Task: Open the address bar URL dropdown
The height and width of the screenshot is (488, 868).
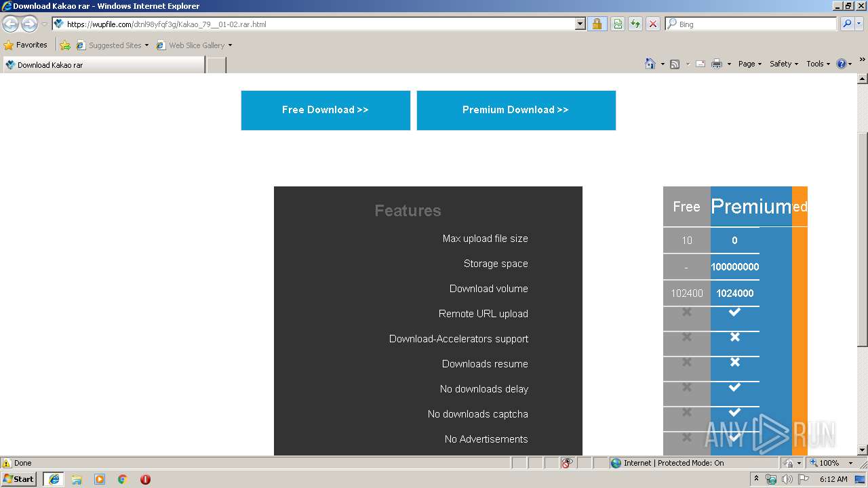Action: (580, 24)
